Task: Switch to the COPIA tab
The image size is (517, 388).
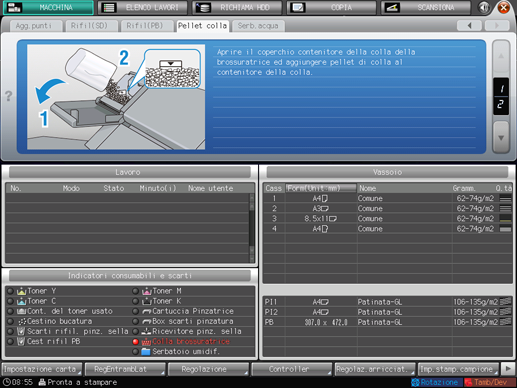Action: tap(332, 8)
